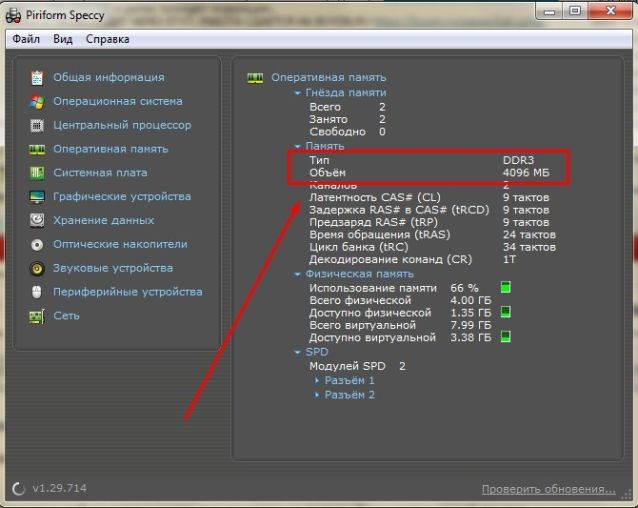Image resolution: width=638 pixels, height=508 pixels.
Task: Click the Проверить обновления link
Action: coord(548,489)
